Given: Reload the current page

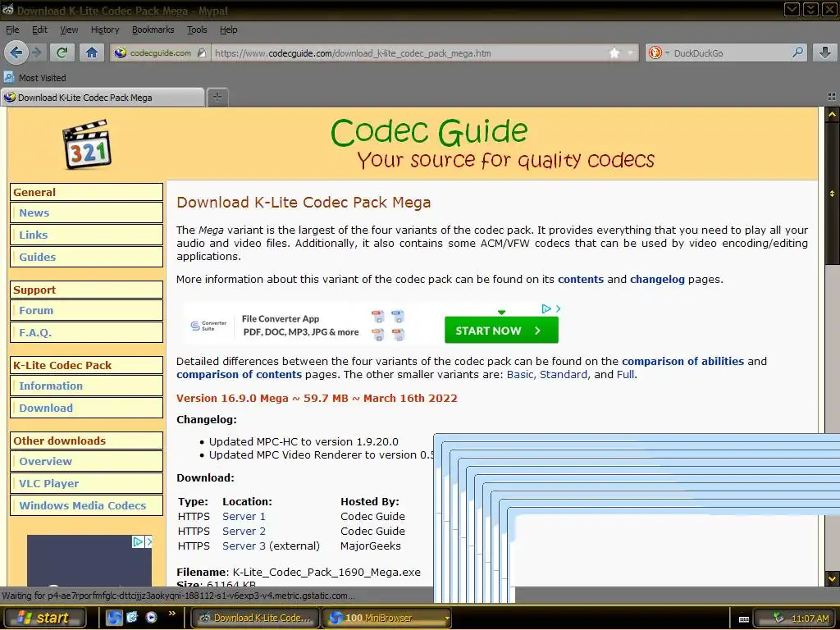Looking at the screenshot, I should [62, 52].
